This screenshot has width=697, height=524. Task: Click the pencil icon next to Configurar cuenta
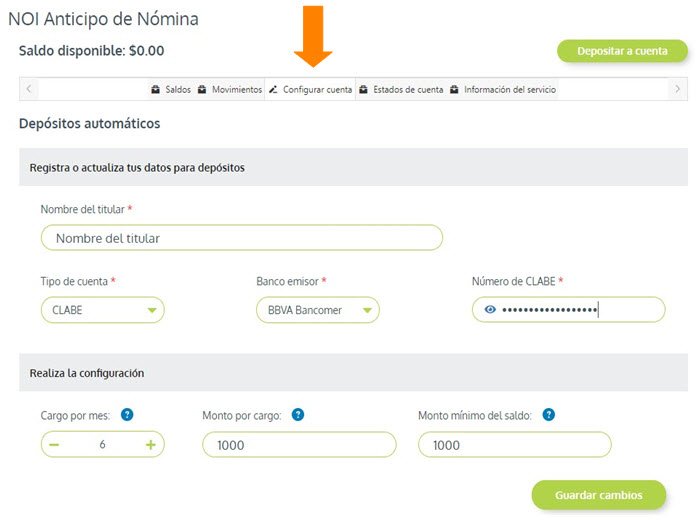[273, 89]
